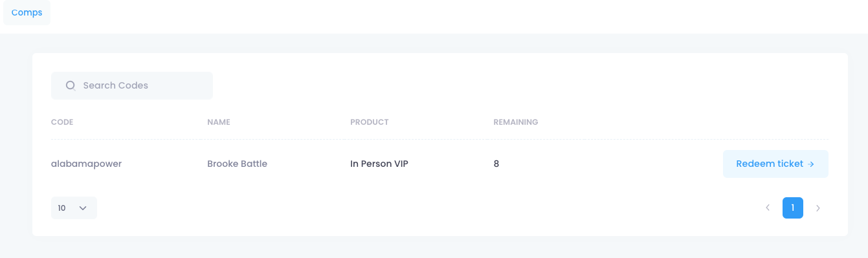Open the Comps tab
This screenshot has width=868, height=258.
tap(27, 13)
